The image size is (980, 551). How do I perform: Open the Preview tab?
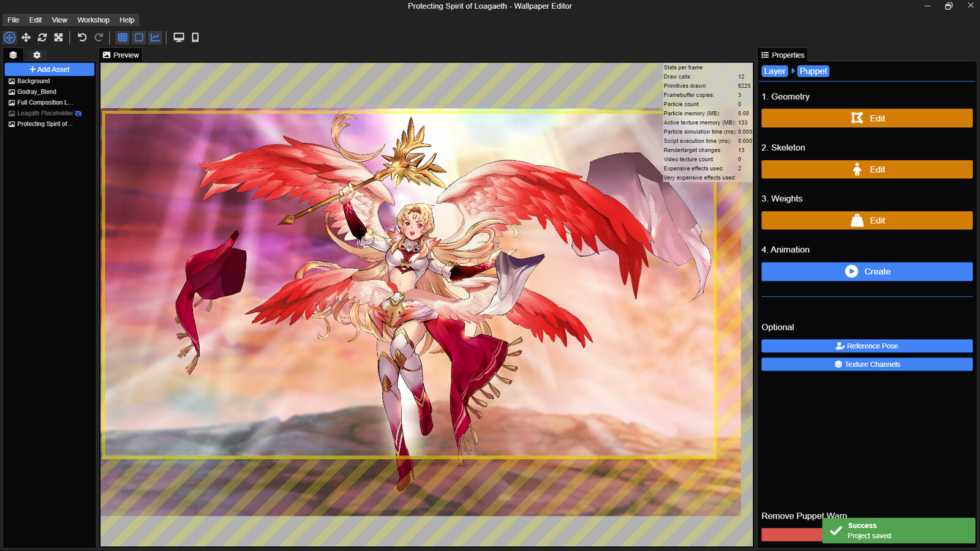point(121,55)
